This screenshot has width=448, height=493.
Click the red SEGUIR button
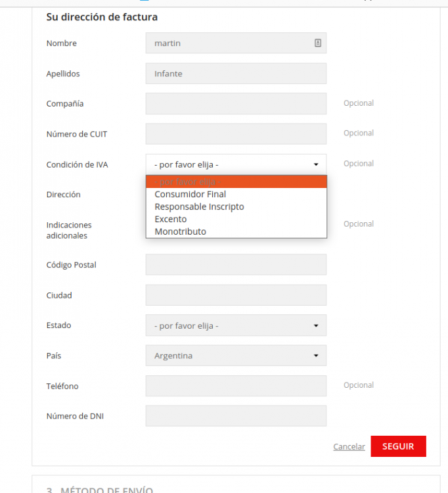pyautogui.click(x=398, y=446)
